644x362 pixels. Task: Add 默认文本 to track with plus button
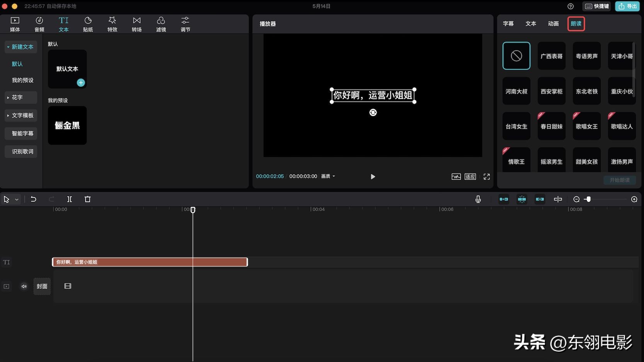point(81,83)
